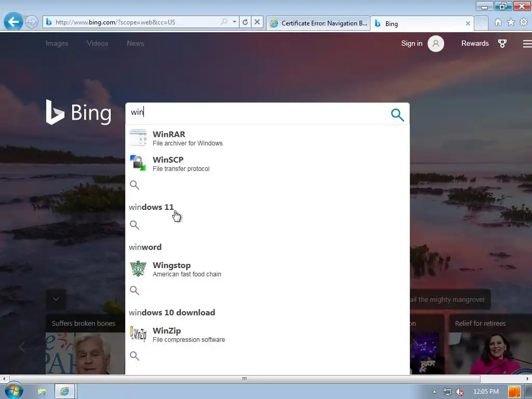Show previous news cards with left arrow
The height and width of the screenshot is (399, 532).
point(22,347)
